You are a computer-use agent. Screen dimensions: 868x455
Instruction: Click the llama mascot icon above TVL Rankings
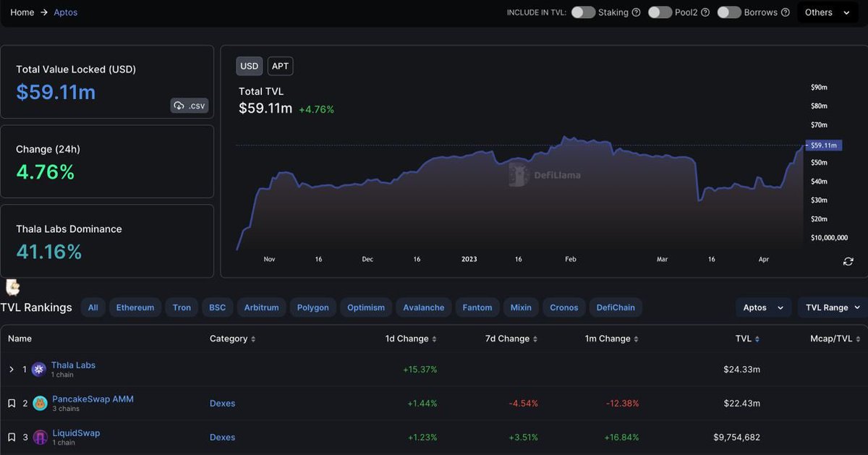(12, 287)
